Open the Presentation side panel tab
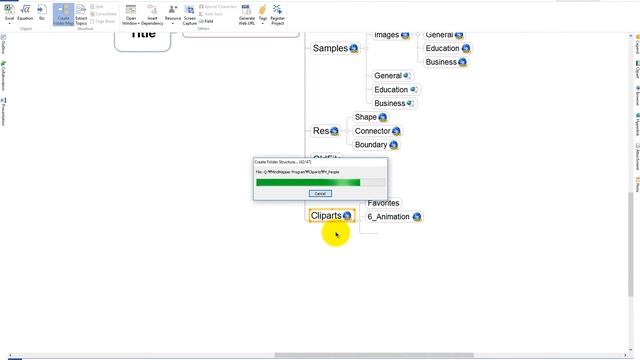This screenshot has height=360, width=640. click(3, 112)
